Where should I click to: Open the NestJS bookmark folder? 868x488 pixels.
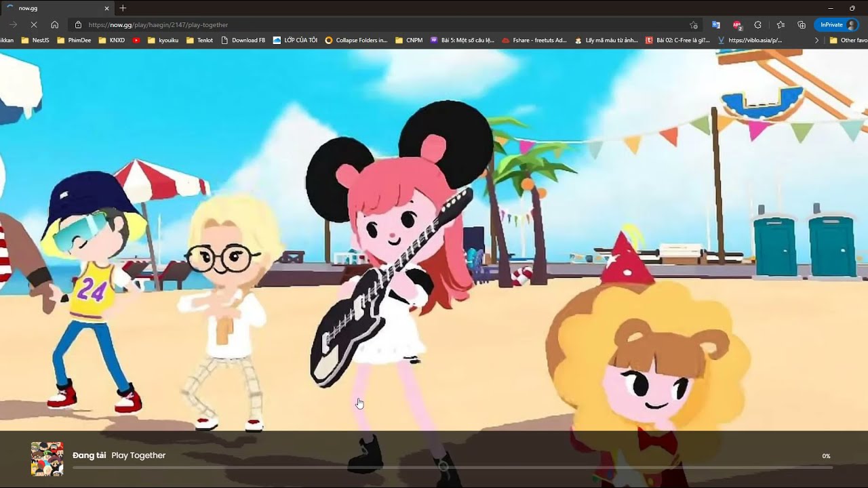[x=36, y=40]
